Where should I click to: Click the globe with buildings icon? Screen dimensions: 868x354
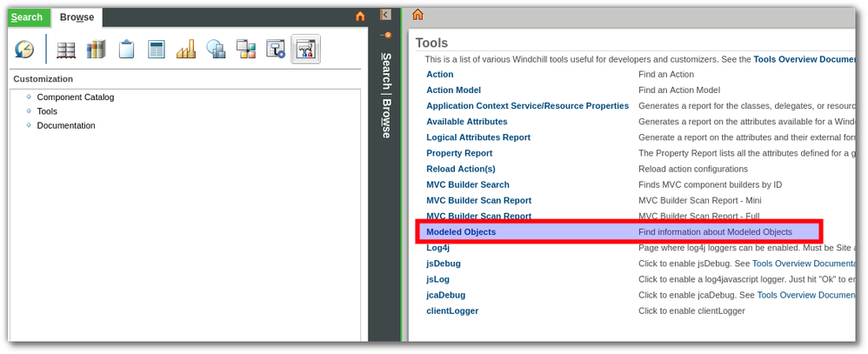[216, 50]
